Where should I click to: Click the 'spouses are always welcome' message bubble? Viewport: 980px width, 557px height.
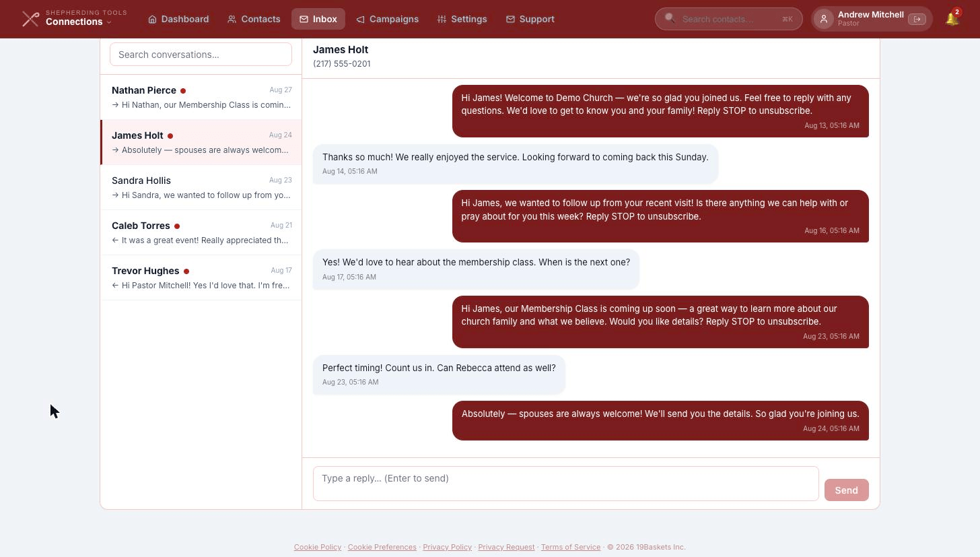point(660,420)
